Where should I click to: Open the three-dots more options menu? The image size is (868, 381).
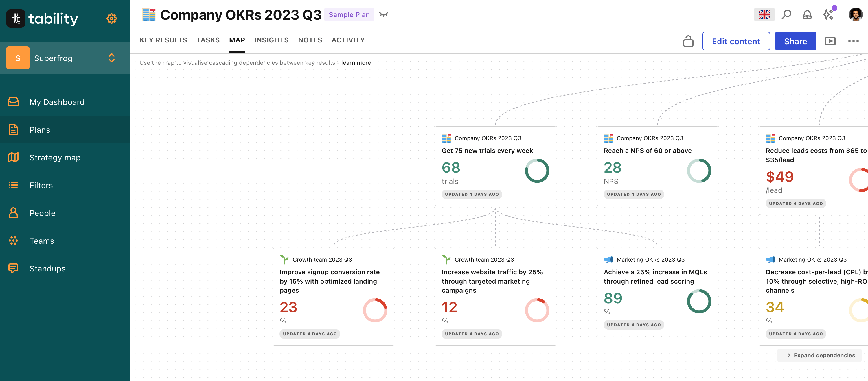click(853, 41)
